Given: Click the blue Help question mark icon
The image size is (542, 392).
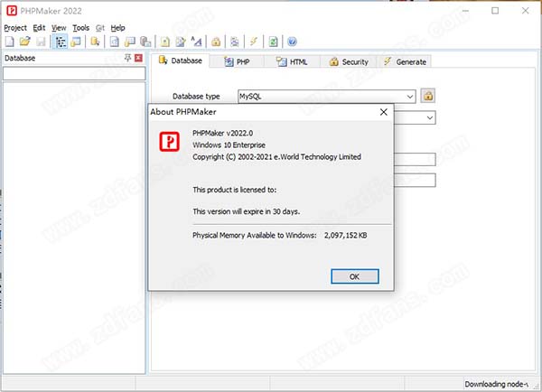Looking at the screenshot, I should coord(292,42).
